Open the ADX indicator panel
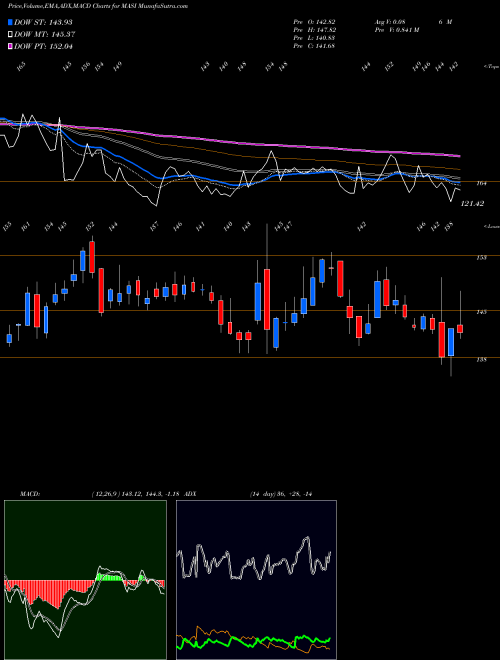This screenshot has height=660, width=500. click(x=256, y=580)
